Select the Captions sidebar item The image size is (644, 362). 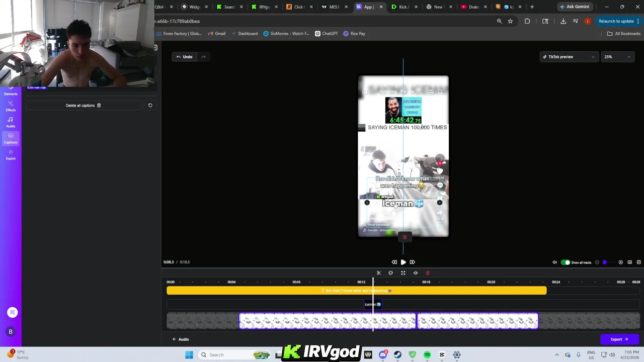tap(11, 138)
